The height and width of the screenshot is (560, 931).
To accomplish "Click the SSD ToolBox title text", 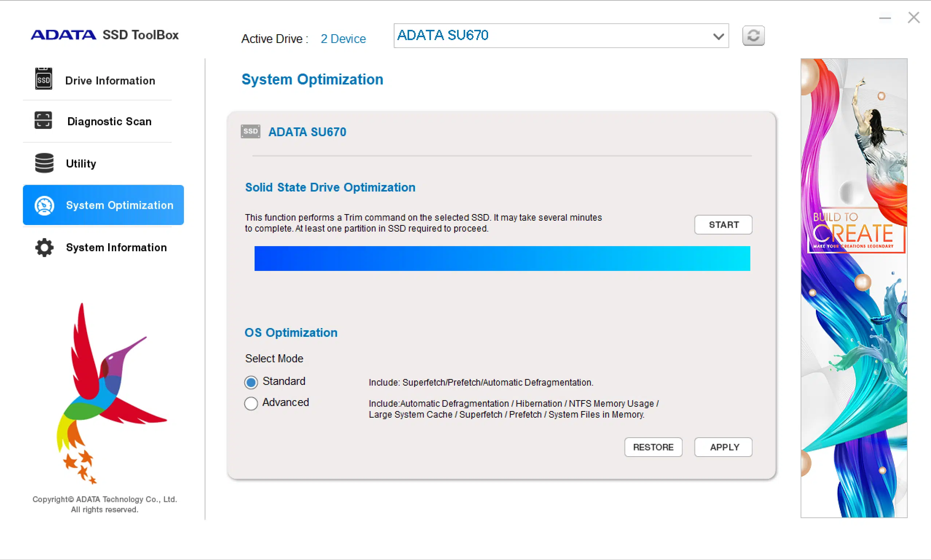I will click(140, 35).
